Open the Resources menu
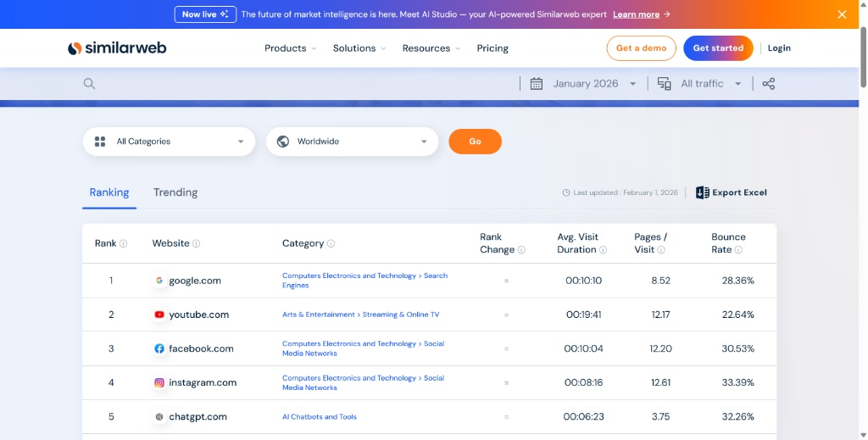868x440 pixels. click(431, 48)
